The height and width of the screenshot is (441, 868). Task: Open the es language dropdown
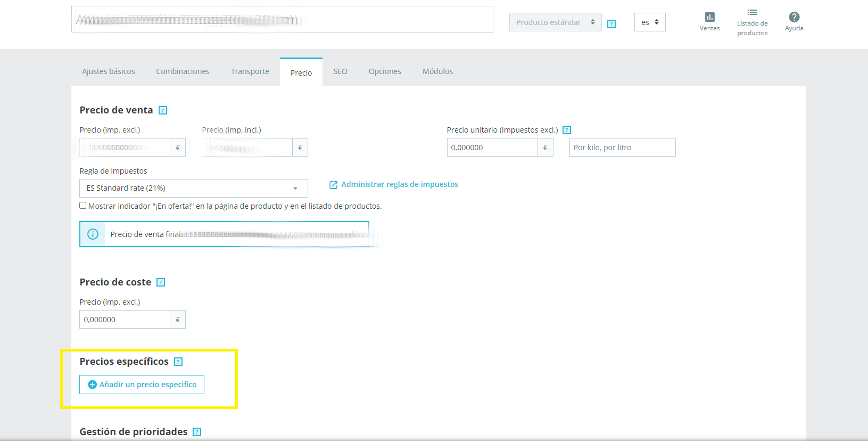[x=649, y=22]
